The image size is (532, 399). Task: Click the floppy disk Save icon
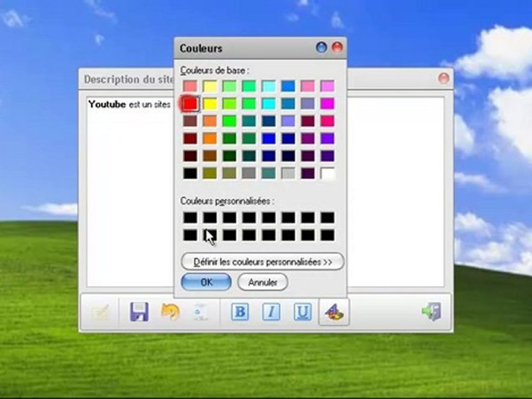point(139,311)
